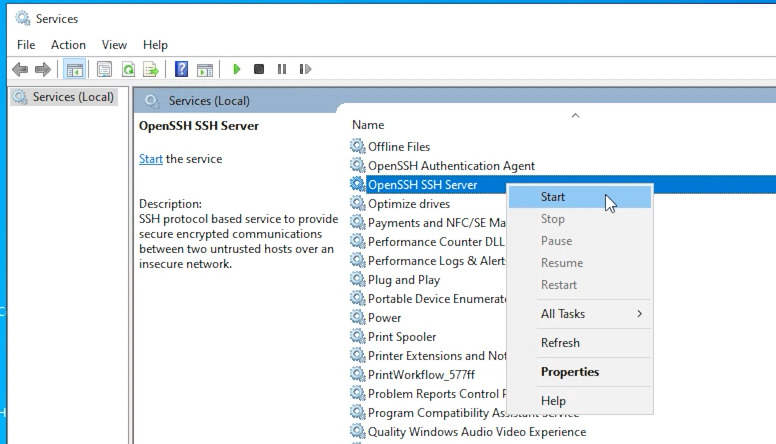Viewport: 776px width, 444px height.
Task: Click the OpenSSH SSH Server heading in description pane
Action: pos(199,126)
